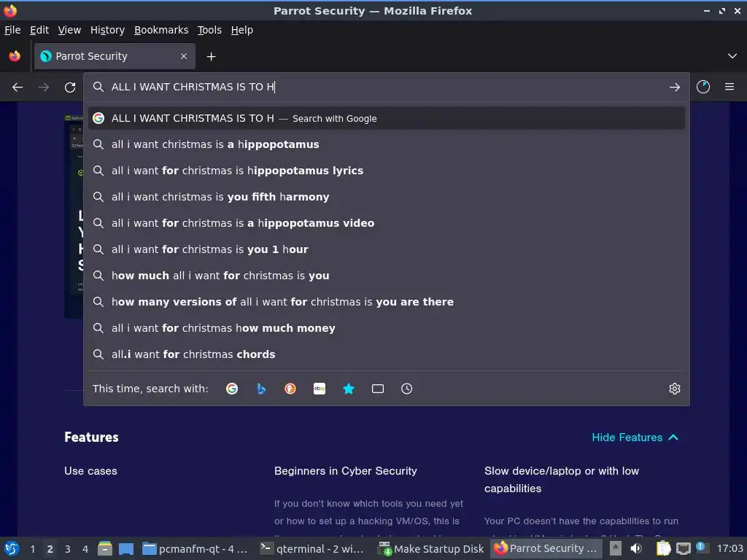Choose suggestion 'how many versions of'
The image size is (747, 560).
point(387,301)
